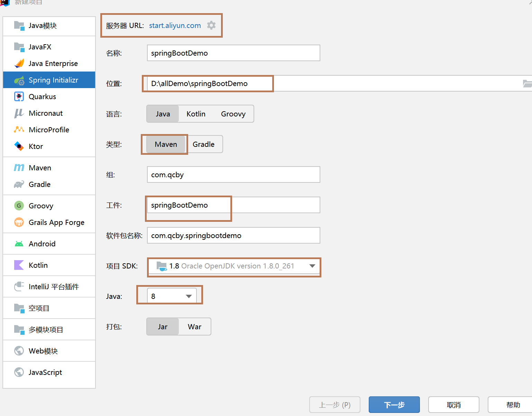Click the Java模块 folder icon
Viewport: 532px width, 416px height.
coord(19,26)
